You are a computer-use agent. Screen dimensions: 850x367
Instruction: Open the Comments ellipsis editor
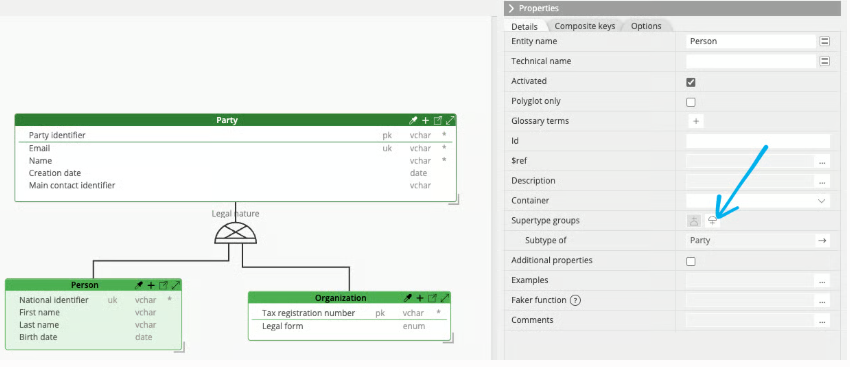(822, 320)
